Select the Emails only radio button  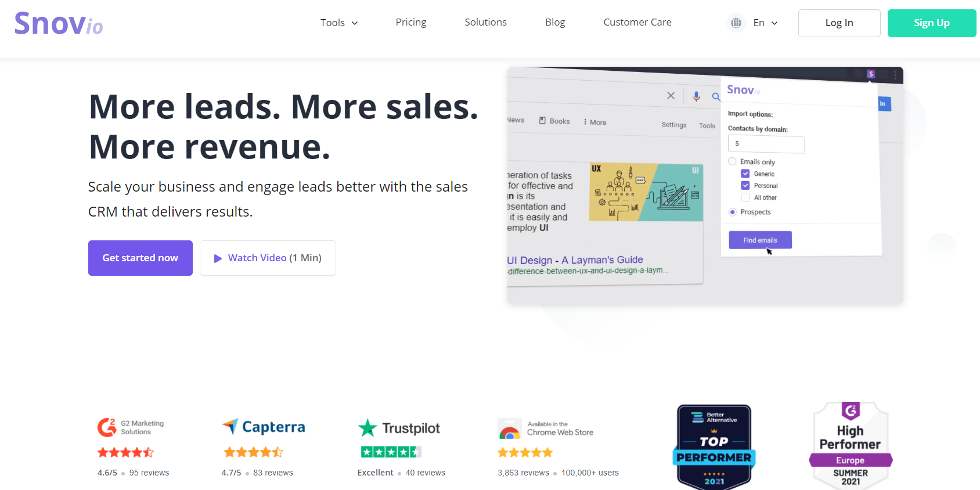733,161
